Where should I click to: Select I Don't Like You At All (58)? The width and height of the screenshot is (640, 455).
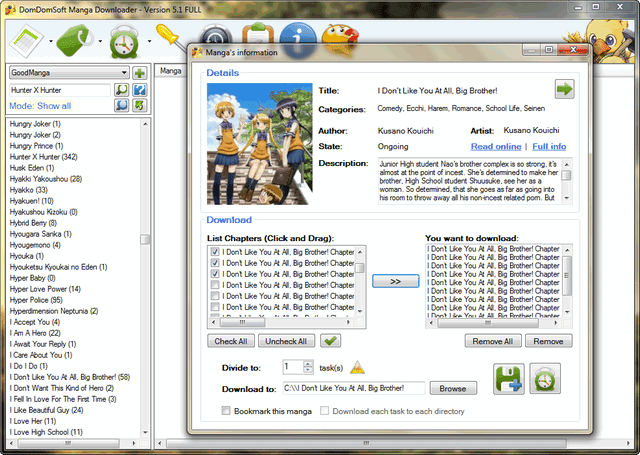[70, 377]
